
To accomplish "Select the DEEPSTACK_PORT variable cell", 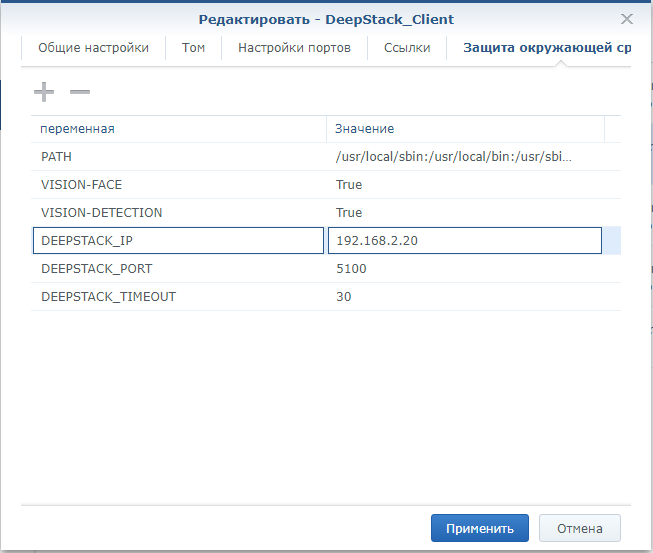I will pyautogui.click(x=179, y=269).
